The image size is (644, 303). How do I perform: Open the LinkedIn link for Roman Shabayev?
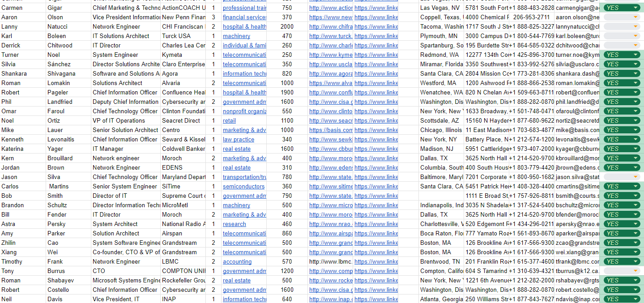(376, 280)
